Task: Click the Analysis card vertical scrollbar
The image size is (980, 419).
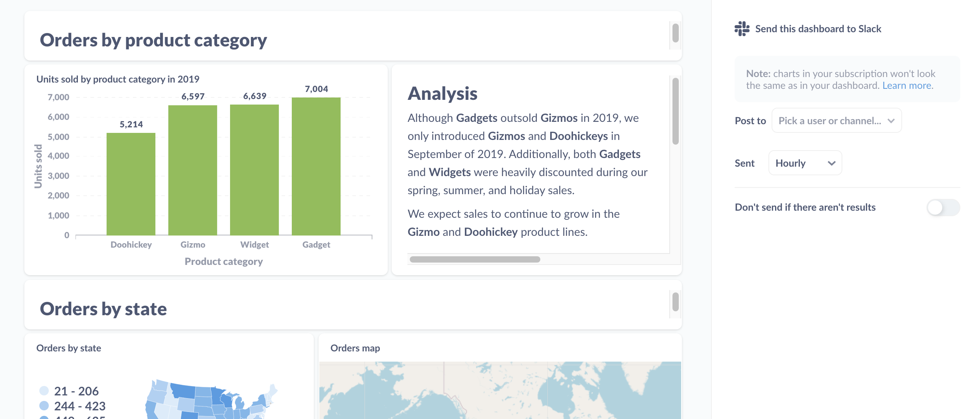Action: tap(675, 111)
